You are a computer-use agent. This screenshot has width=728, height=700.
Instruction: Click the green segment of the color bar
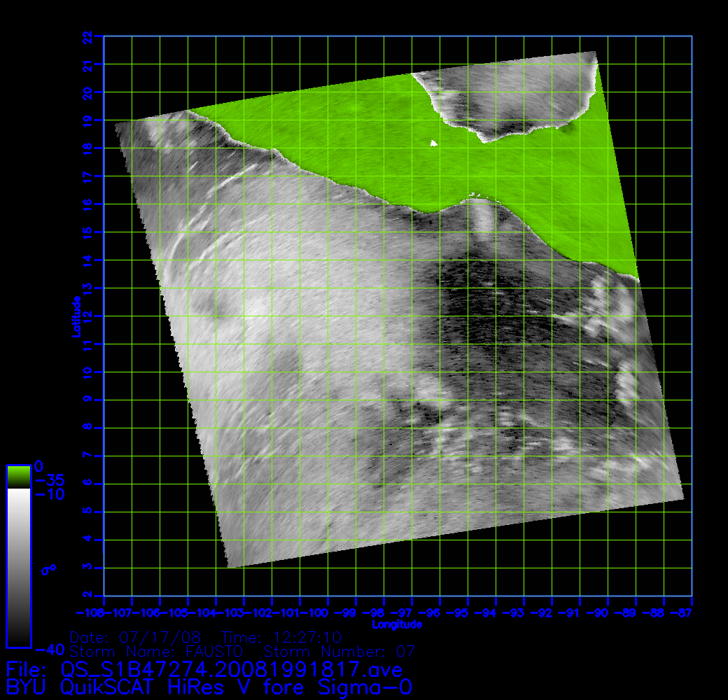pos(18,477)
